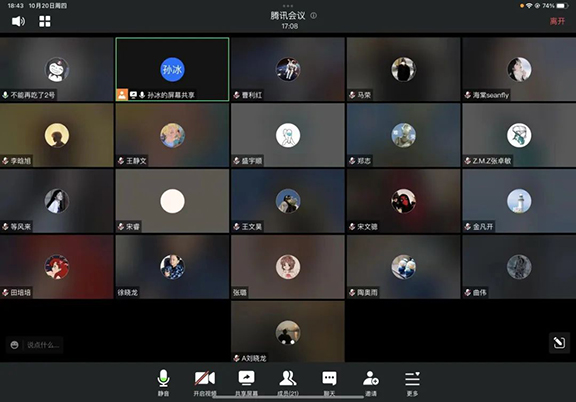Expand the 更多 more options menu

point(412,383)
